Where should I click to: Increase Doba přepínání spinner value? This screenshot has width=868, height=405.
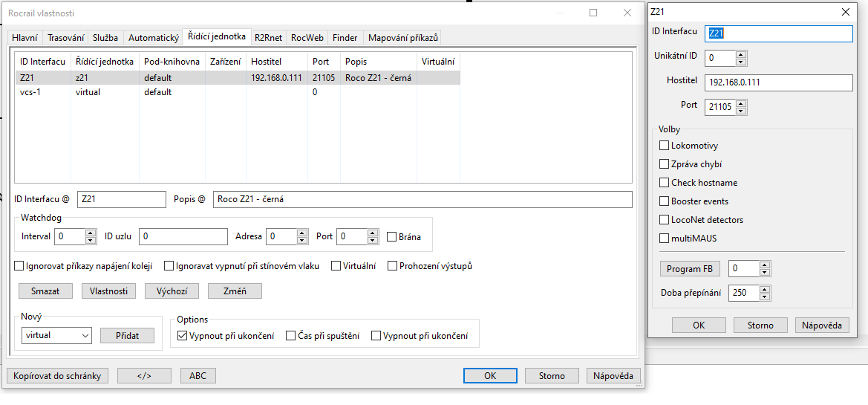click(x=766, y=289)
